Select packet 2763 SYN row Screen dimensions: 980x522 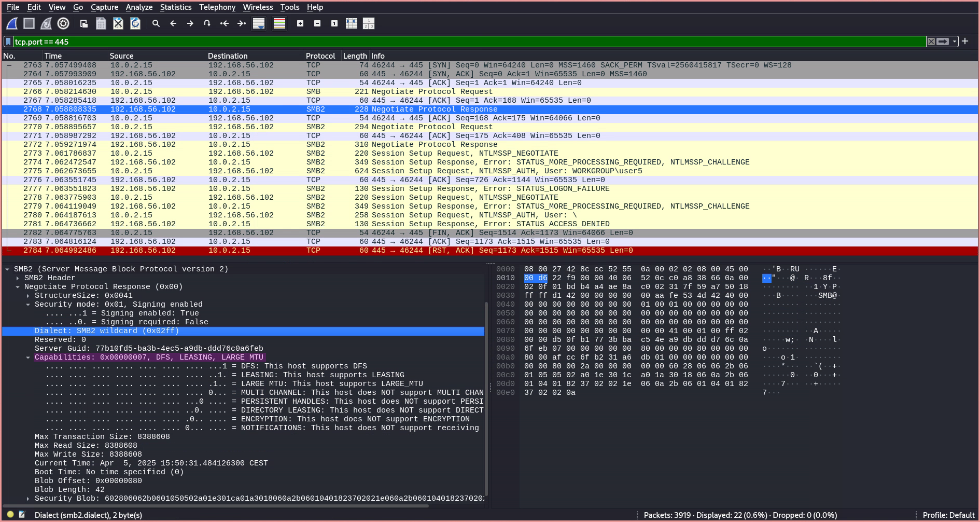(490, 65)
